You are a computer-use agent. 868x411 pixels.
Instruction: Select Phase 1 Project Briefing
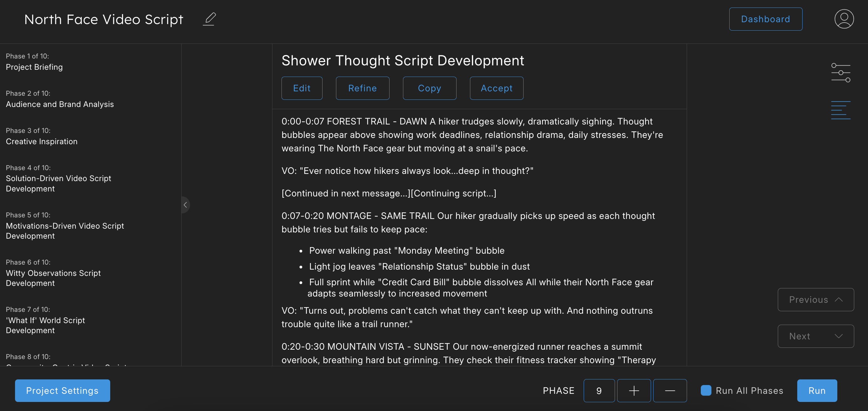click(34, 67)
